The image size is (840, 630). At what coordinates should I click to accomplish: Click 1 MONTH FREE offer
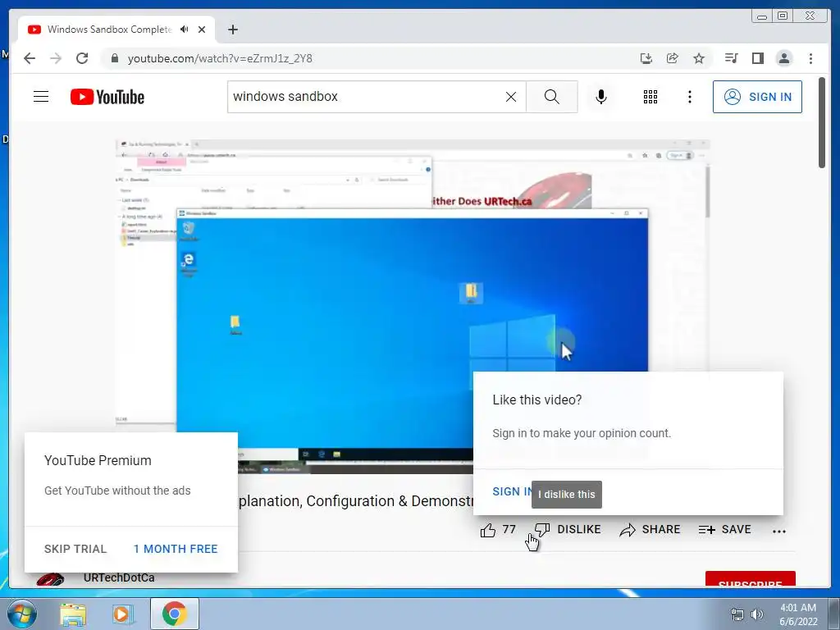pyautogui.click(x=176, y=549)
